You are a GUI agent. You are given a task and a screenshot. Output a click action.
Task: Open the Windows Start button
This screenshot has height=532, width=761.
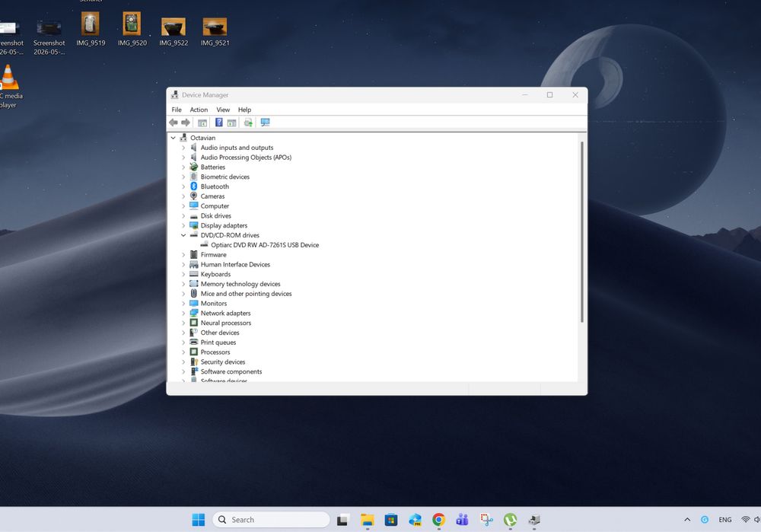pos(199,519)
